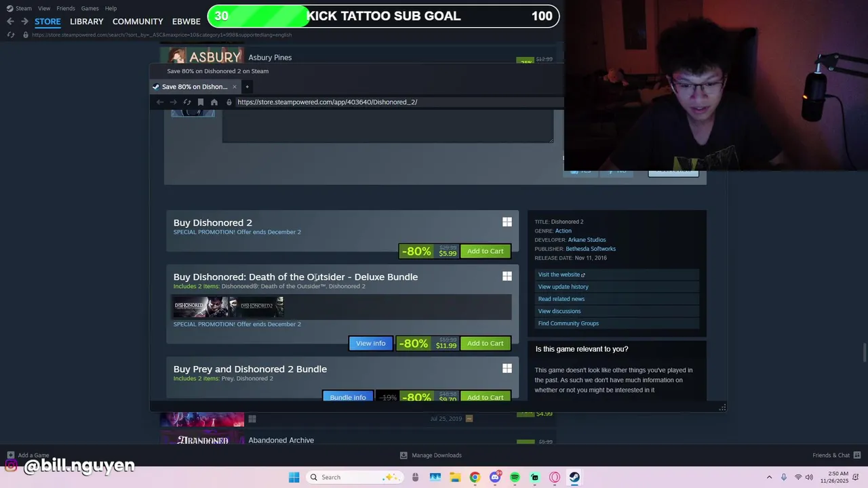Click the main Steam window back arrow

click(x=10, y=22)
